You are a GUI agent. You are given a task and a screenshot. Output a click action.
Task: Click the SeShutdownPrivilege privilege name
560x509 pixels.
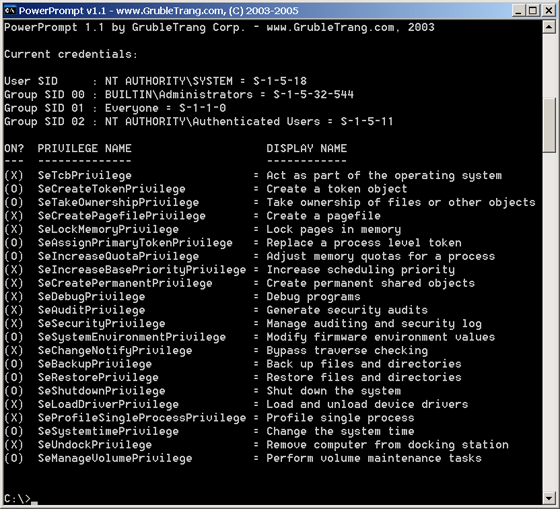(x=101, y=391)
